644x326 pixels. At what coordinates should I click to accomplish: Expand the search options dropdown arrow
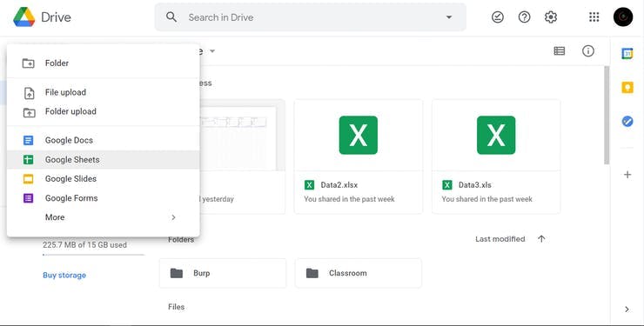(449, 17)
